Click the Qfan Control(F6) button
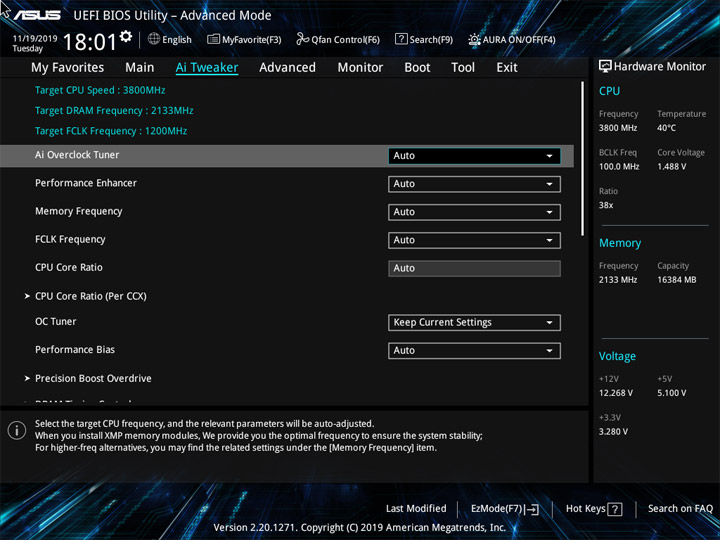Image resolution: width=720 pixels, height=540 pixels. pyautogui.click(x=338, y=39)
